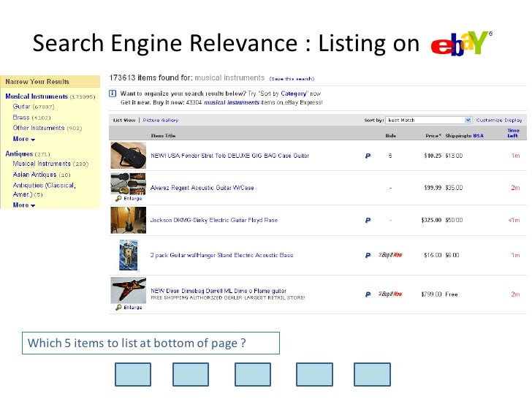Open the Sort by Best Match dropdown
This screenshot has height=399, width=532.
[429, 120]
